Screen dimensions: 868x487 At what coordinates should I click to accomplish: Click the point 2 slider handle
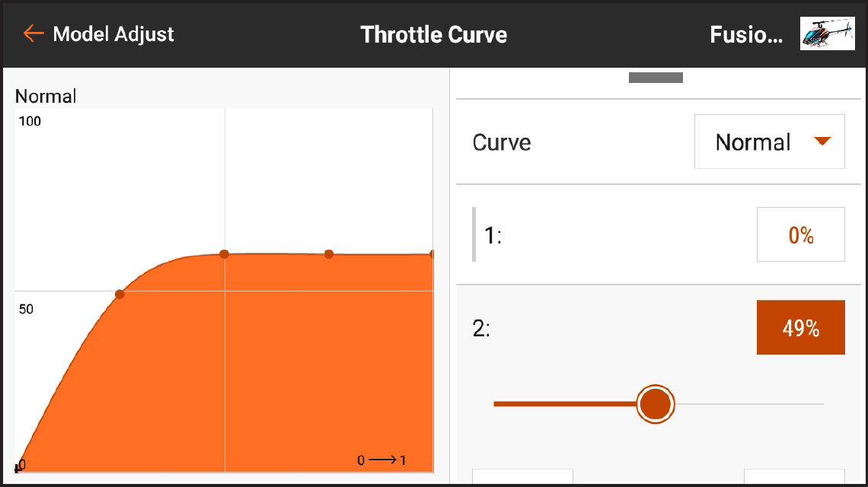pos(655,403)
